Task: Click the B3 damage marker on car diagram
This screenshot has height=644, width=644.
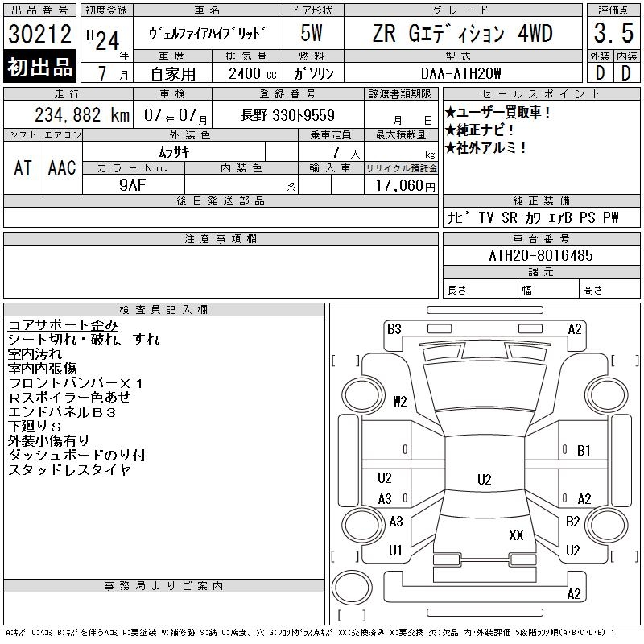Action: click(394, 329)
